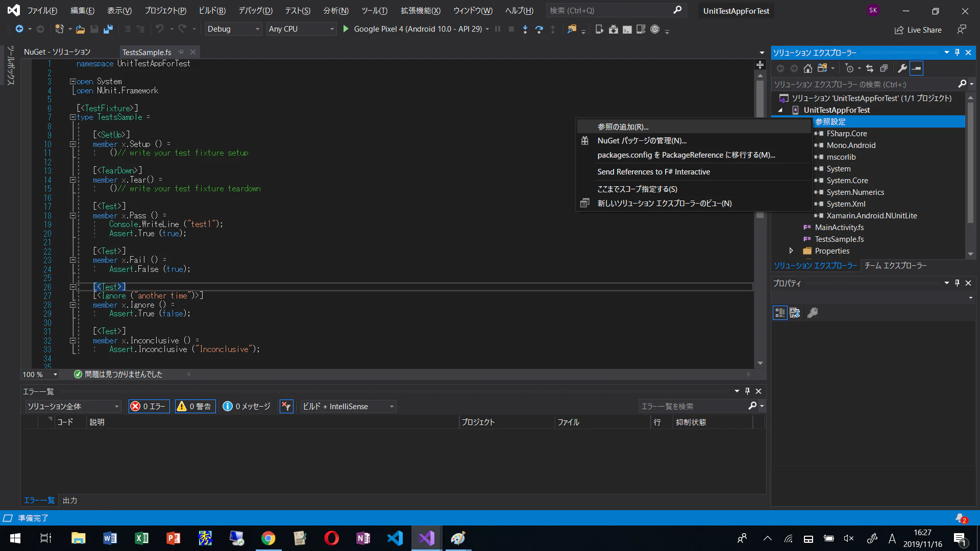The height and width of the screenshot is (551, 980).
Task: Open the Any CPU platform dropdown
Action: point(302,29)
